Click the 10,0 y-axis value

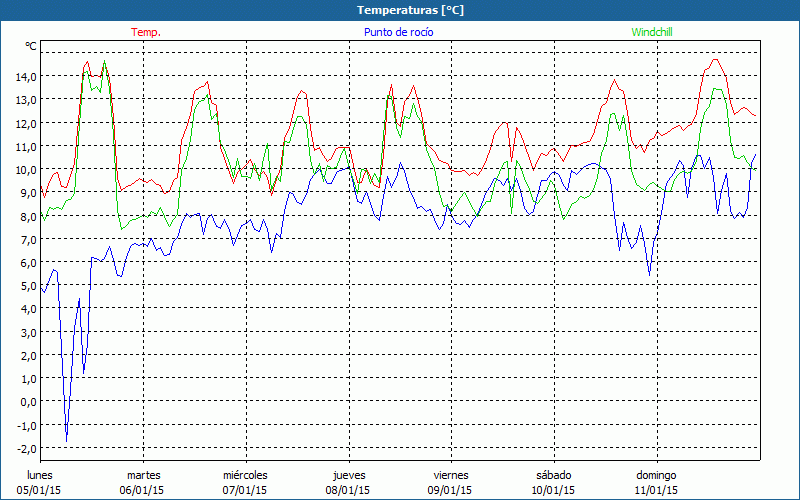coord(26,169)
